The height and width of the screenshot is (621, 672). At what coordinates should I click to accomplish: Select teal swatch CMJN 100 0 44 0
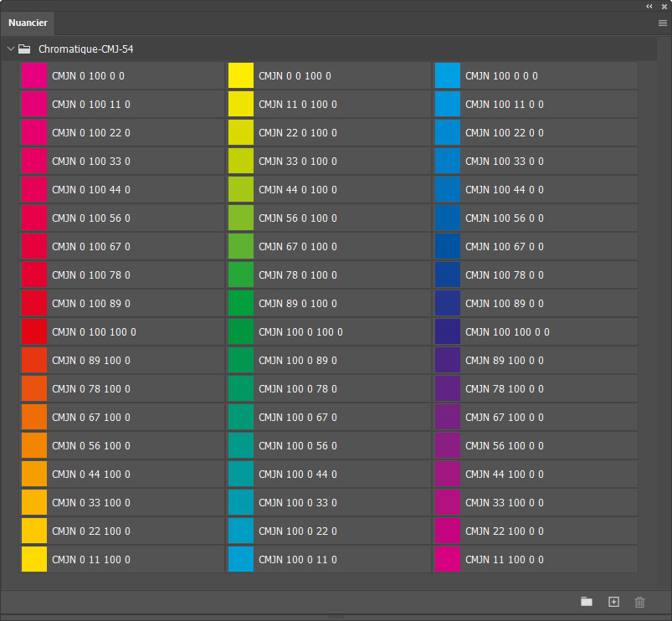(241, 475)
